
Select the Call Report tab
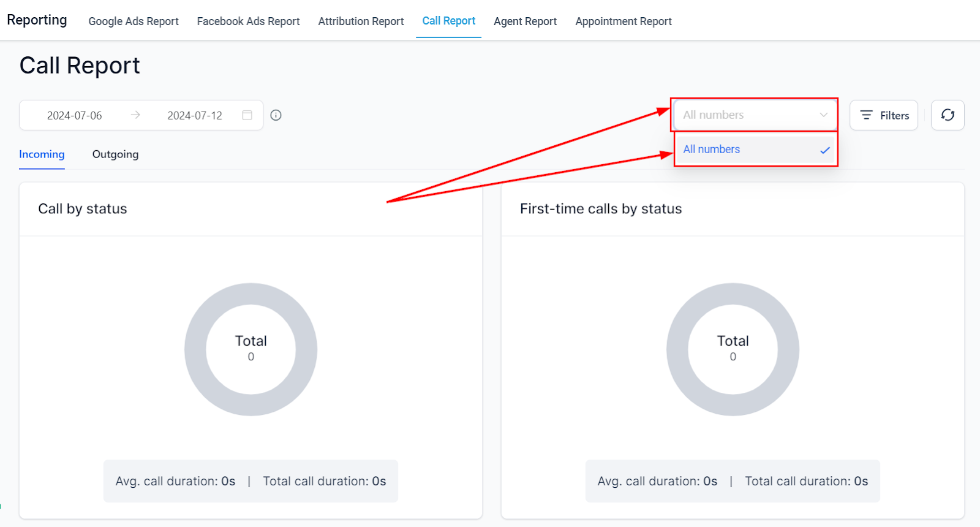coord(448,21)
